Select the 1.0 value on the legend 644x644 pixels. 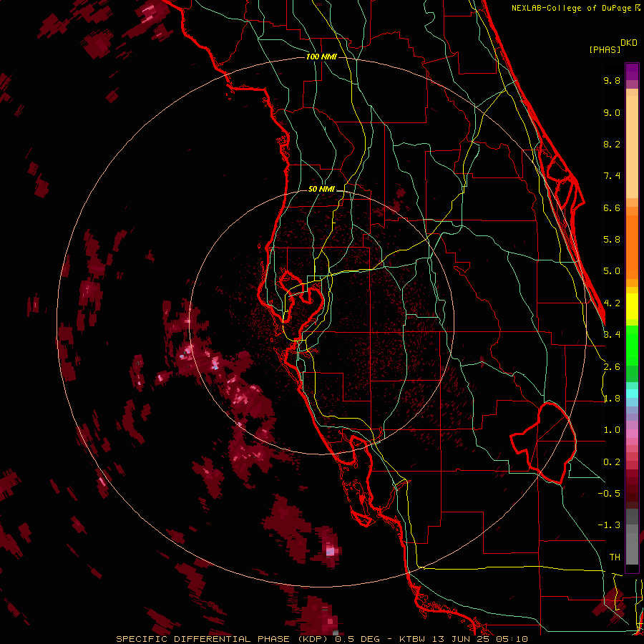point(612,430)
